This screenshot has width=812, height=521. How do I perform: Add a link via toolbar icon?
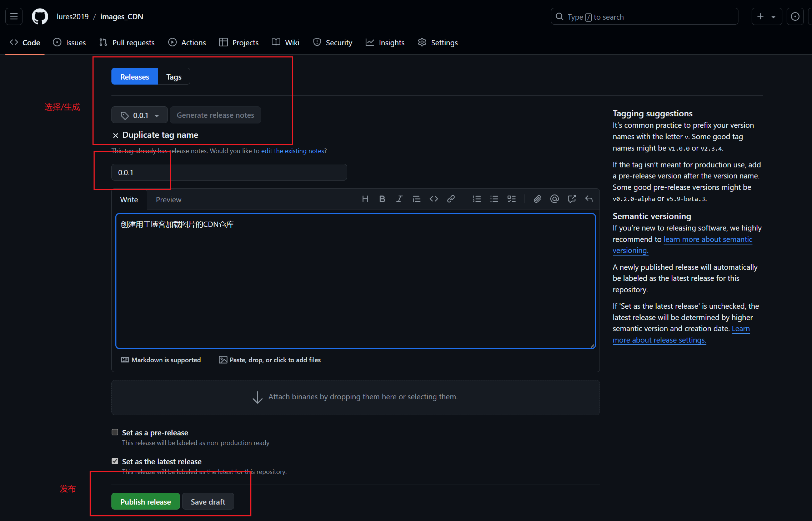click(451, 199)
